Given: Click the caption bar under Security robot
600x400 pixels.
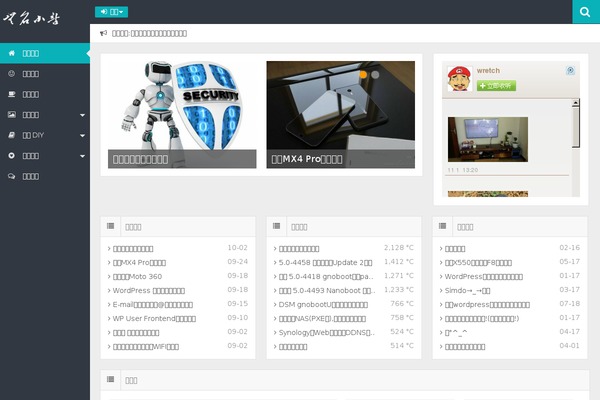Looking at the screenshot, I should coord(182,159).
